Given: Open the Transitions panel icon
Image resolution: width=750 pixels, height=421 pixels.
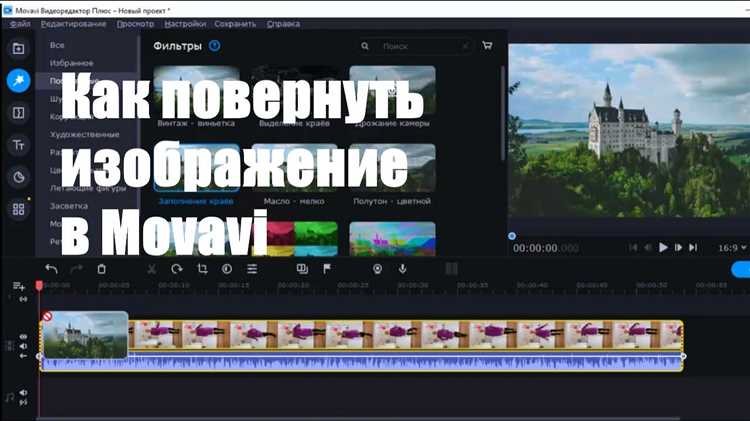Looking at the screenshot, I should 18,113.
